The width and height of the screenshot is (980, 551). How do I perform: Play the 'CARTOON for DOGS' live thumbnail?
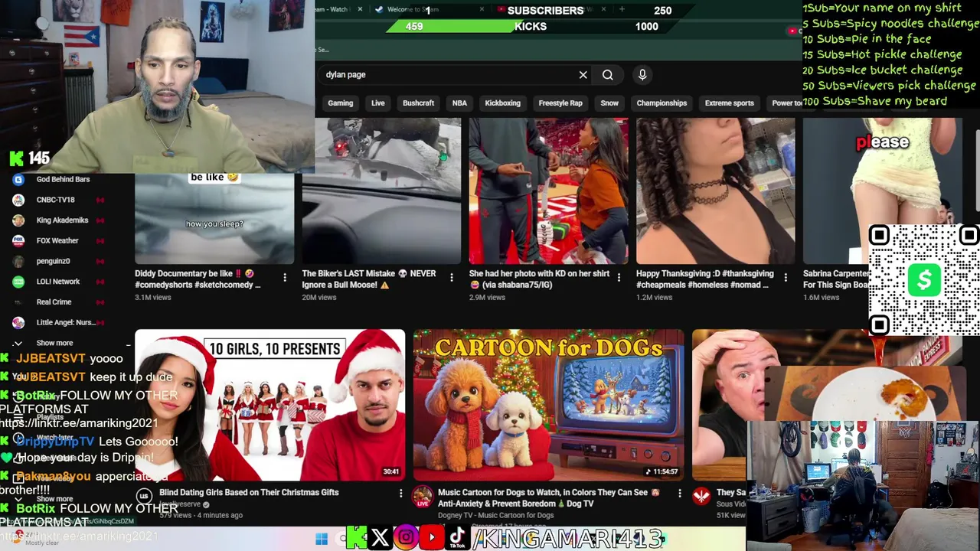[548, 406]
